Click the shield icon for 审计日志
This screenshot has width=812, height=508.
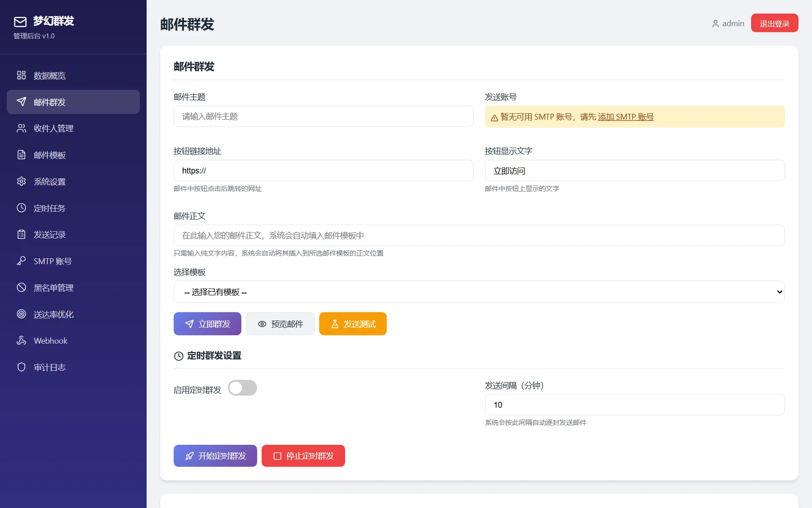point(21,367)
